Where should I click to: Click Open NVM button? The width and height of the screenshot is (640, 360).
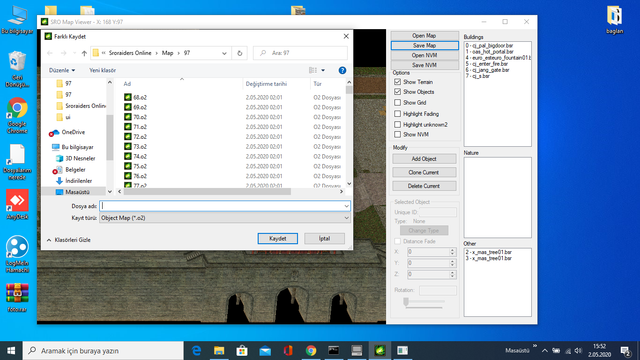(x=424, y=55)
